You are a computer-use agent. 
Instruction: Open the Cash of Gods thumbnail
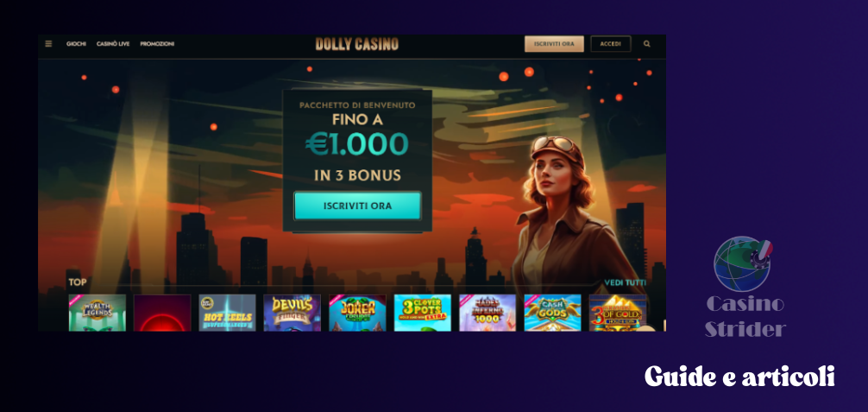(x=552, y=313)
